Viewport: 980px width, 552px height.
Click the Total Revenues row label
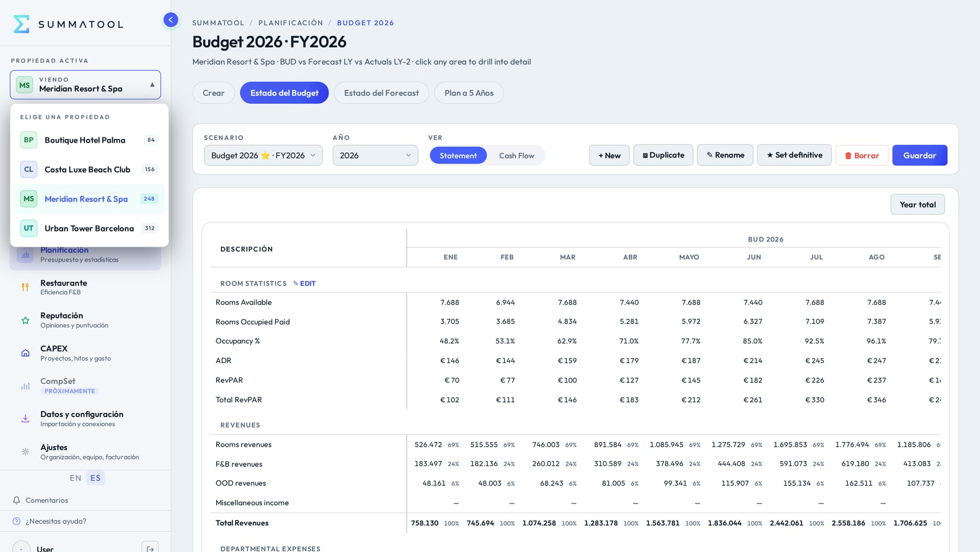point(242,523)
